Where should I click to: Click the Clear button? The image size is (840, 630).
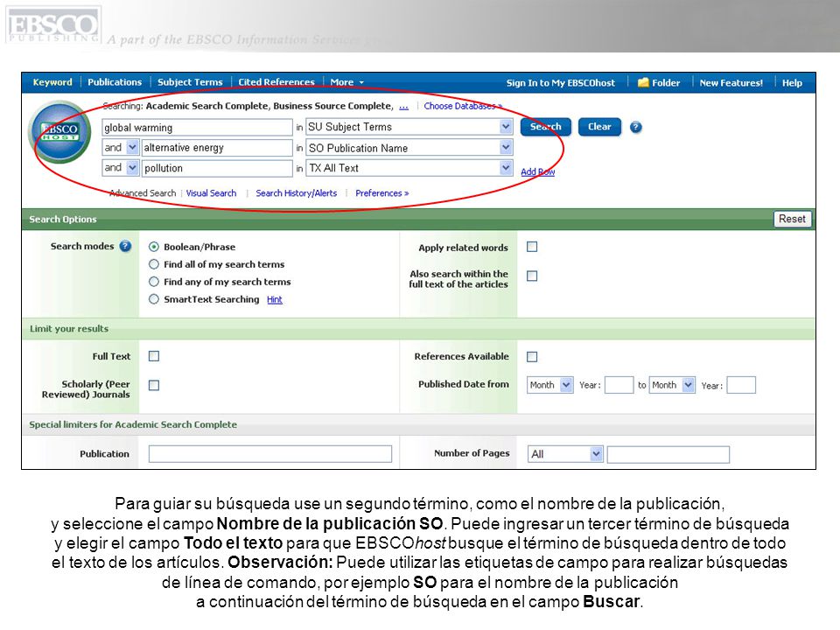pyautogui.click(x=599, y=127)
